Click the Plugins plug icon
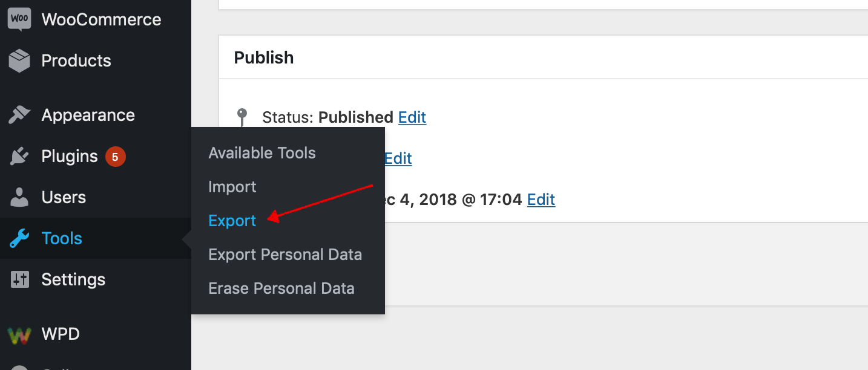This screenshot has width=868, height=370. [19, 156]
